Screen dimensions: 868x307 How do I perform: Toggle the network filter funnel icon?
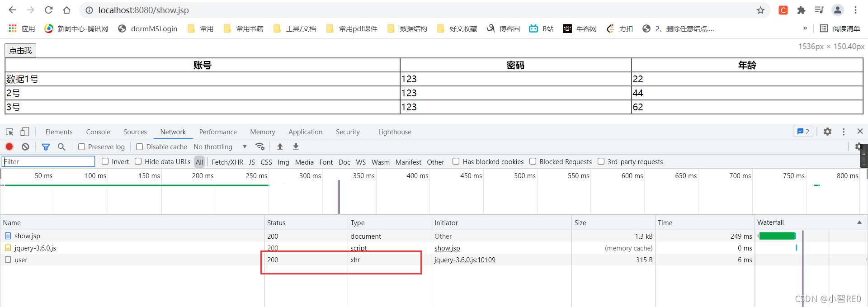[46, 146]
